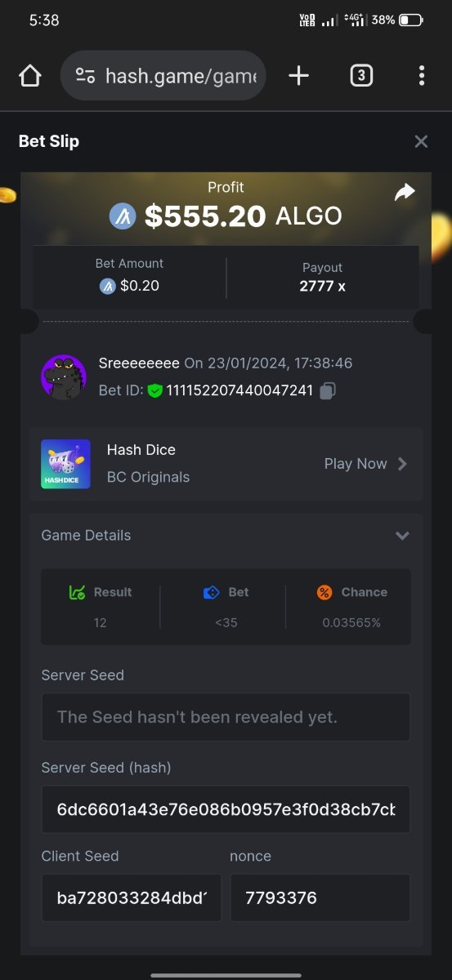This screenshot has width=452, height=980.
Task: Tap the Sreeeeeeee username
Action: (x=139, y=363)
